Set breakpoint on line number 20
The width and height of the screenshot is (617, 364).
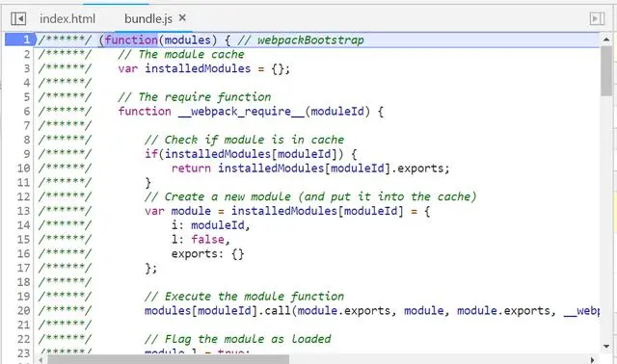[x=23, y=310]
